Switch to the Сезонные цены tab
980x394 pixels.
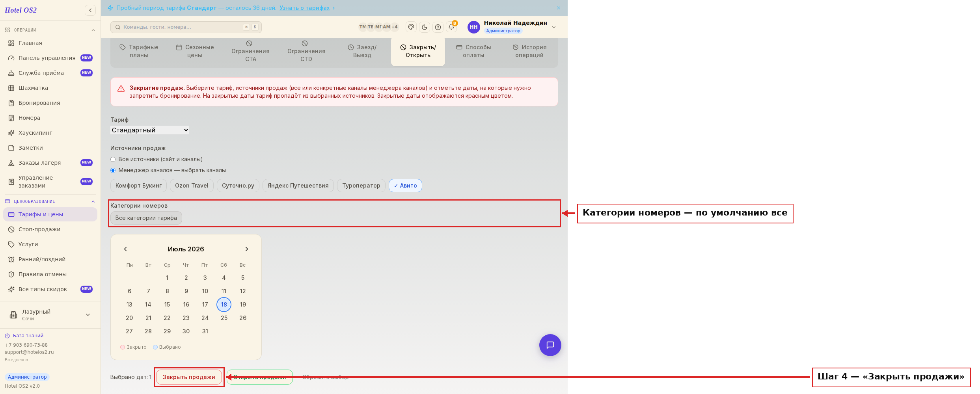pyautogui.click(x=195, y=51)
